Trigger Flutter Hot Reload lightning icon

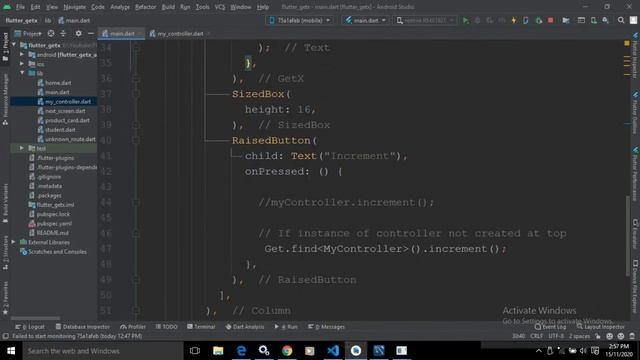point(514,20)
